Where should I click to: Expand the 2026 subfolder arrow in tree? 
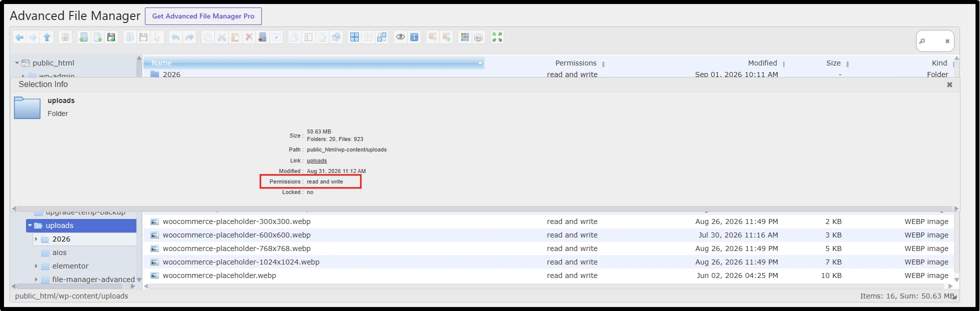36,239
